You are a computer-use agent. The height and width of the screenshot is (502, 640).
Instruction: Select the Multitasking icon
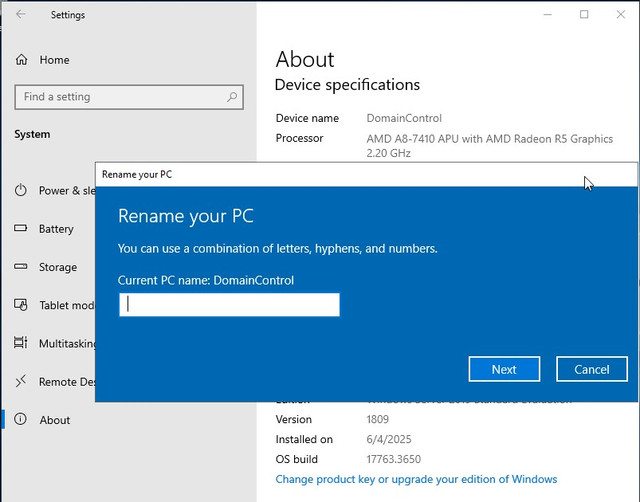21,343
